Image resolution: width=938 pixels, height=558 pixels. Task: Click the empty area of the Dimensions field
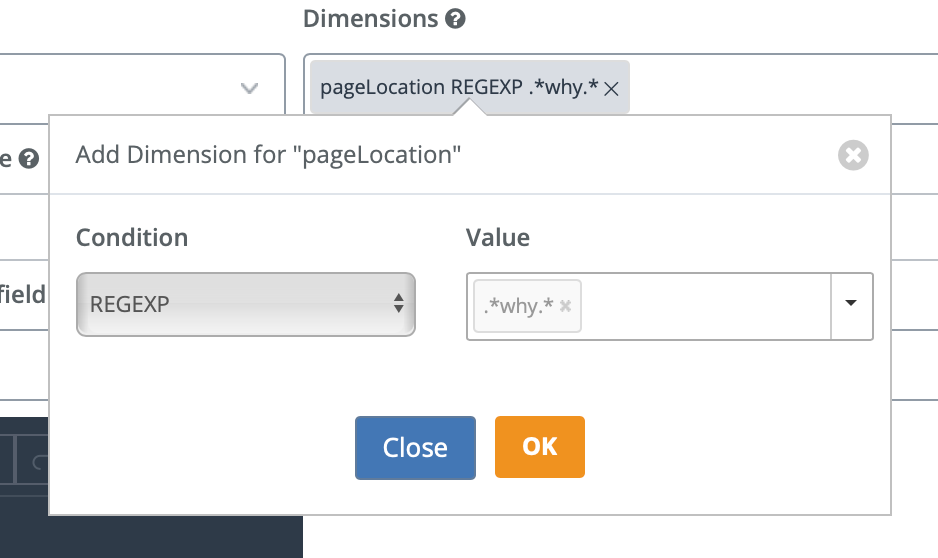coord(780,88)
